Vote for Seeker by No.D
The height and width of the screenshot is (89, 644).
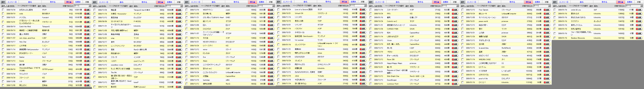click(x=87, y=57)
